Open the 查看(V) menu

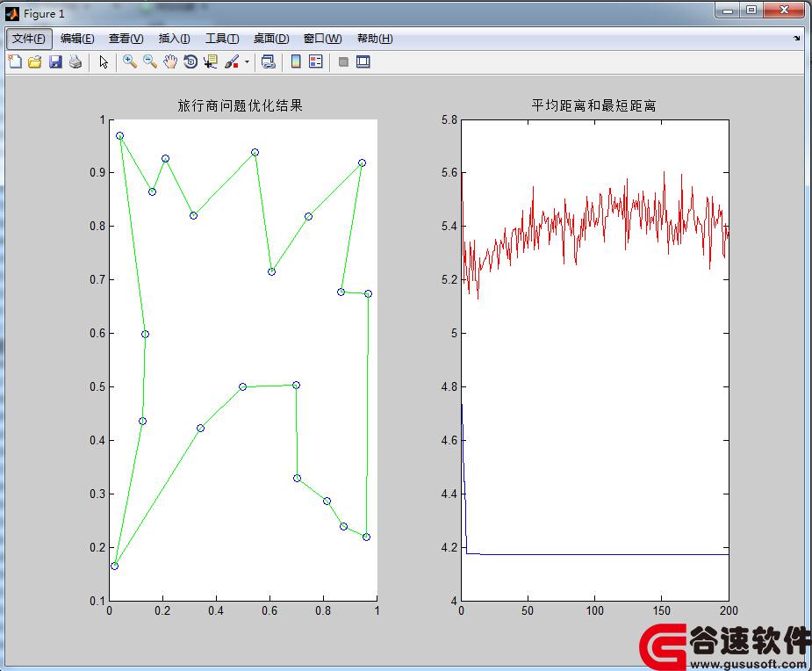(126, 39)
